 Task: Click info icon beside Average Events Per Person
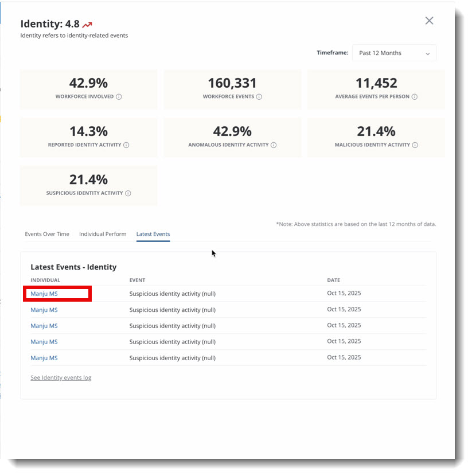click(x=415, y=97)
